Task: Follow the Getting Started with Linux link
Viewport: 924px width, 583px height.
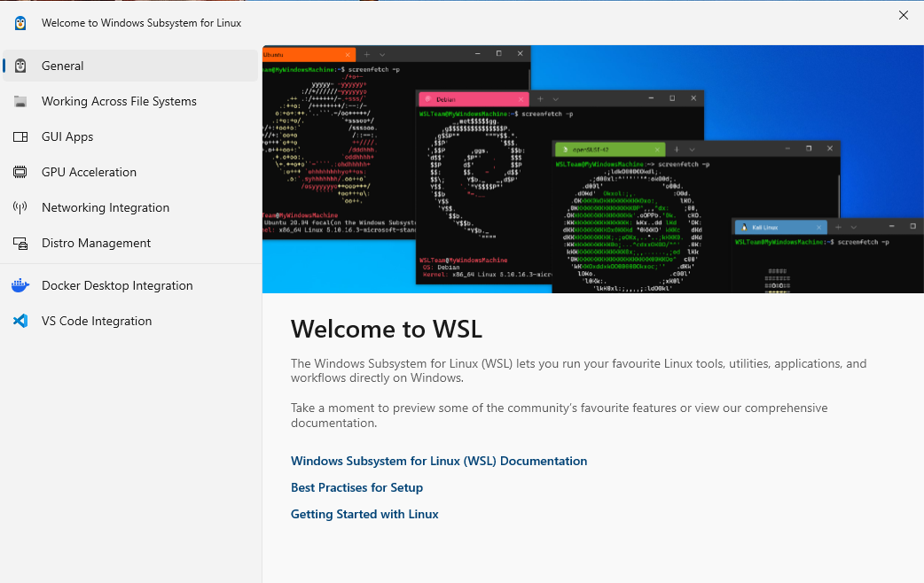Action: [364, 514]
